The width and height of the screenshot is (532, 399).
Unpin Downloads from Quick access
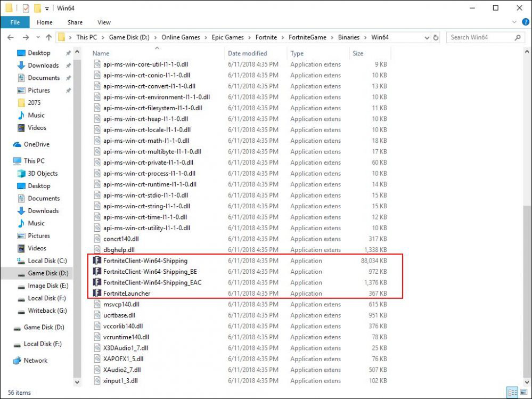coord(69,65)
